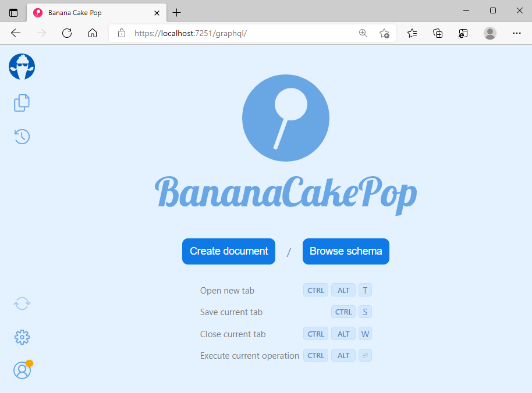Open a new browser tab with plus
The width and height of the screenshot is (532, 393).
click(176, 13)
